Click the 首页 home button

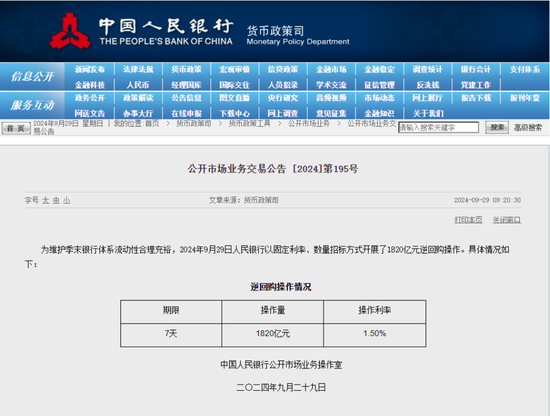pyautogui.click(x=16, y=128)
